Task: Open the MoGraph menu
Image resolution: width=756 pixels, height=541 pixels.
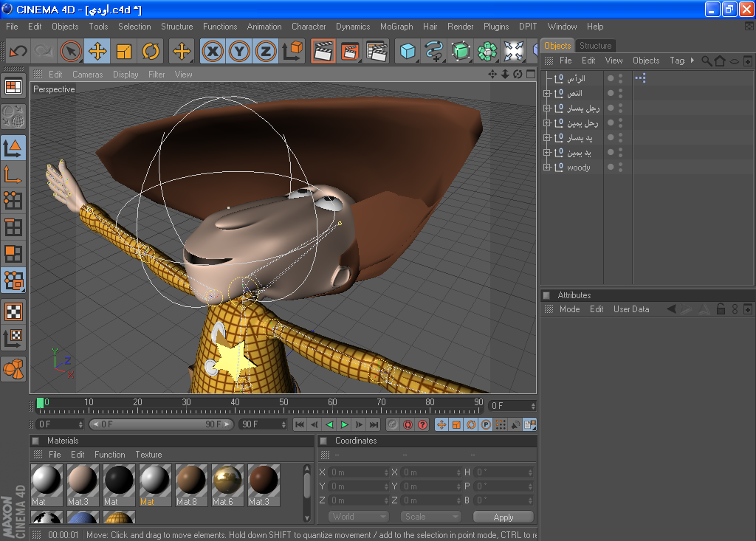Action: click(396, 27)
